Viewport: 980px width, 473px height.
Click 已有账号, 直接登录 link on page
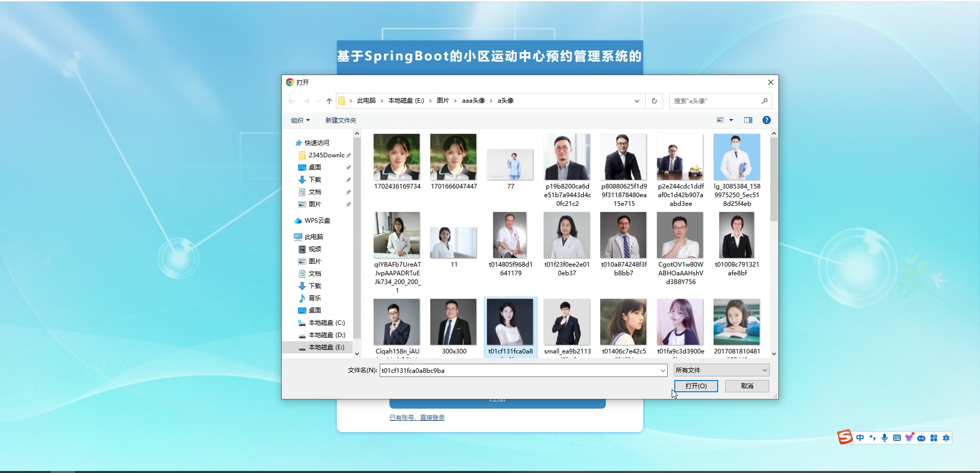416,418
